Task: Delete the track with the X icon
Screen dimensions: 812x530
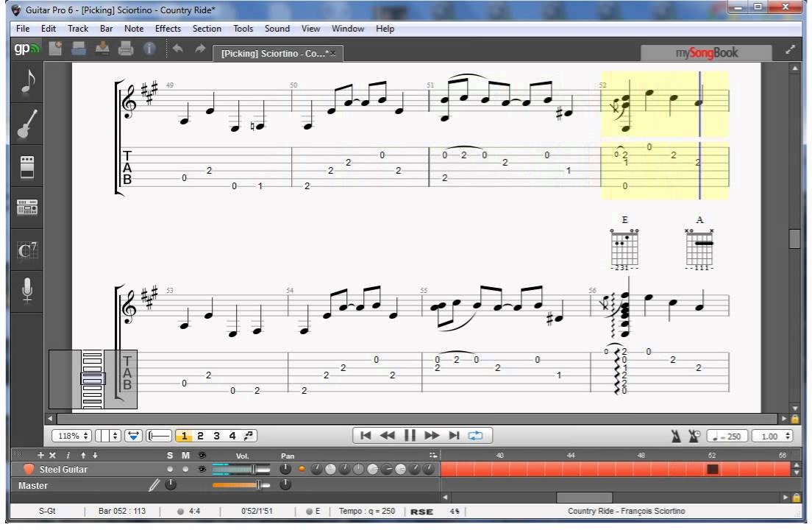Action: click(x=52, y=455)
